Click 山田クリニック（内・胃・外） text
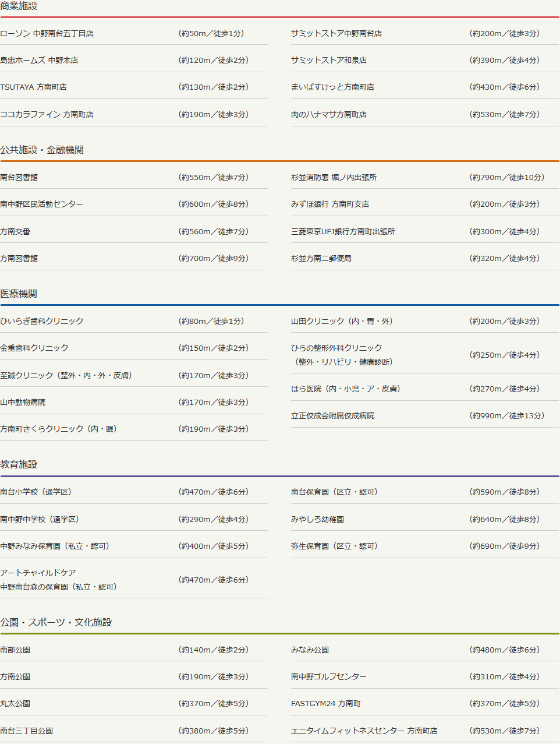 coord(342,321)
